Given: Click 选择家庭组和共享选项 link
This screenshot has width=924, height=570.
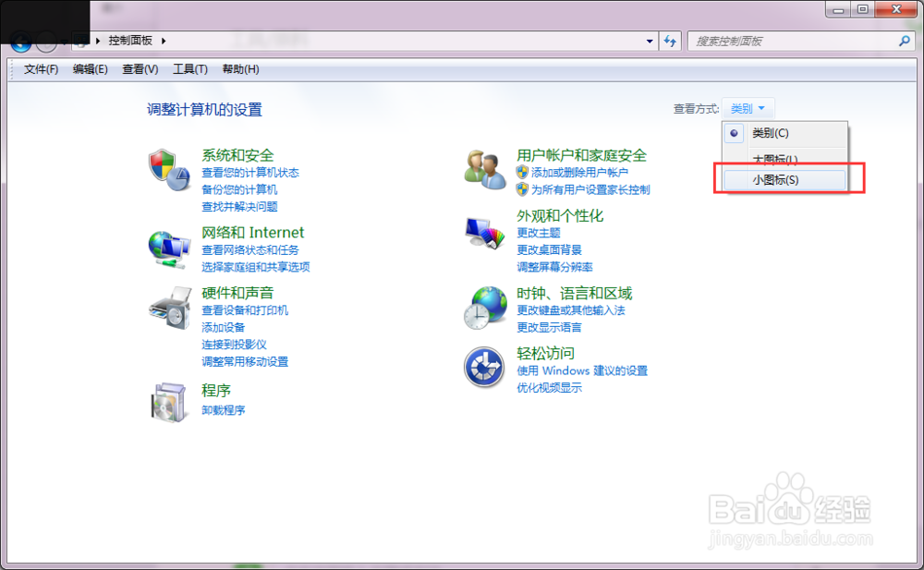Looking at the screenshot, I should click(256, 267).
